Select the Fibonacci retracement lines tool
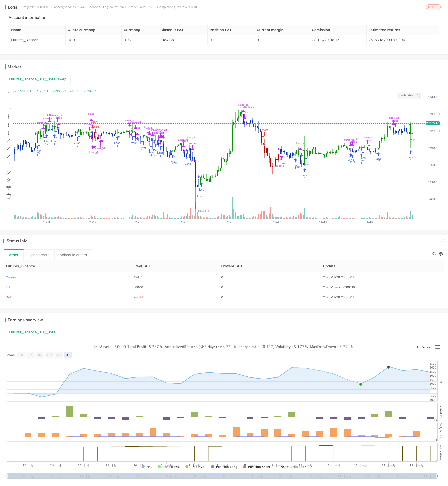Viewport: 448px width, 486px height. click(9, 188)
